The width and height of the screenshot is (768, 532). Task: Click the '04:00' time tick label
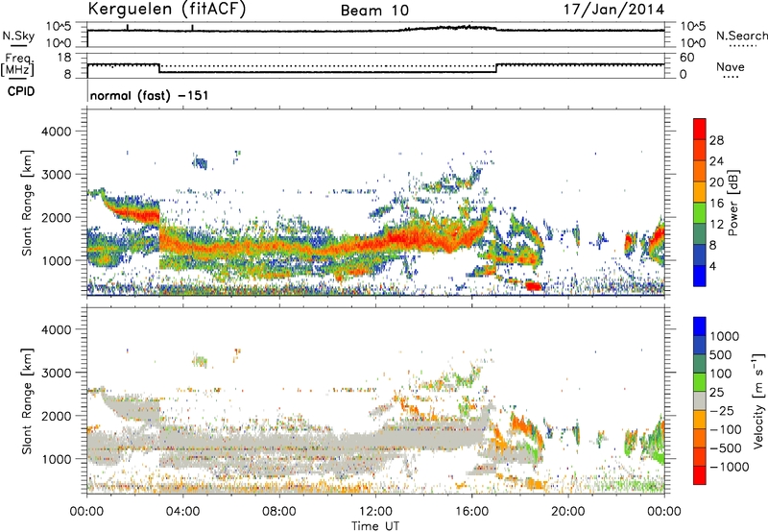click(182, 512)
